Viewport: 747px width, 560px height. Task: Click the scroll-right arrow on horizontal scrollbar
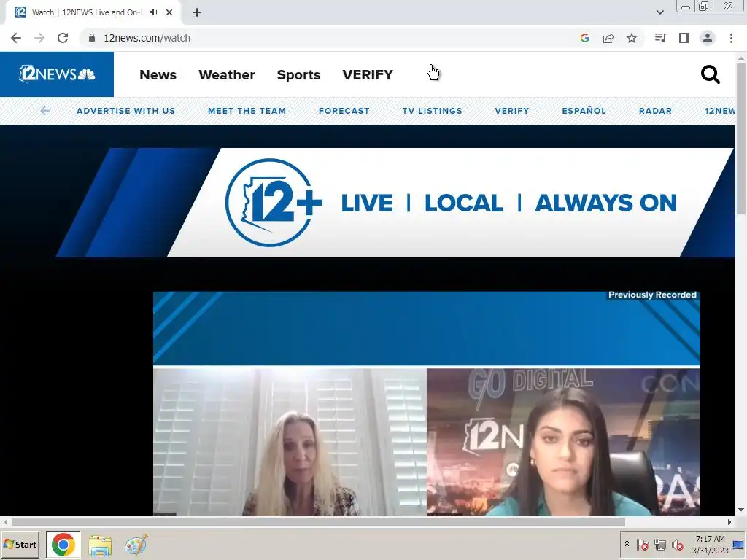point(729,522)
